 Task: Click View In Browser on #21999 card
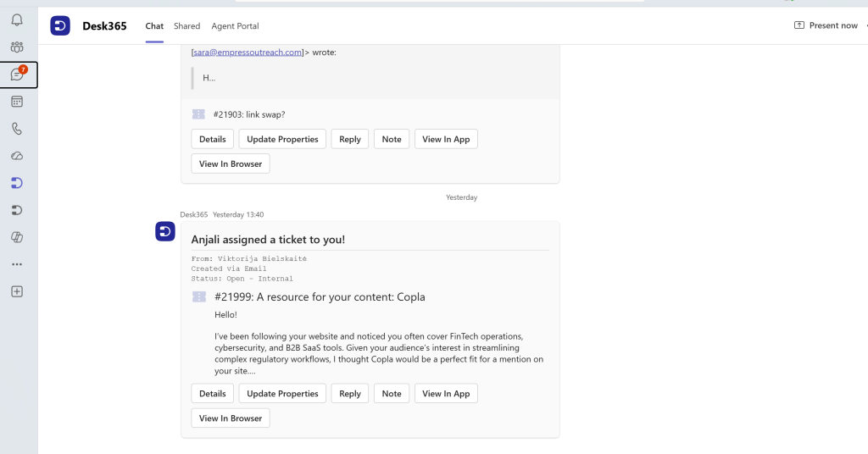tap(231, 418)
